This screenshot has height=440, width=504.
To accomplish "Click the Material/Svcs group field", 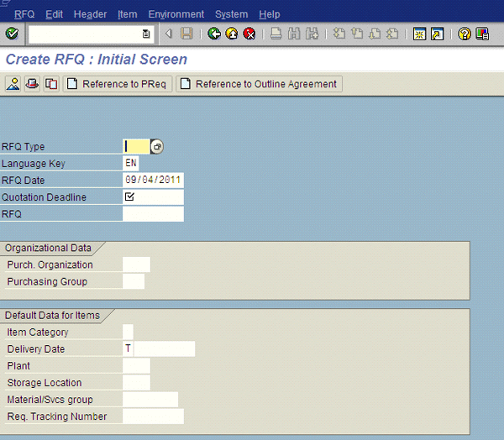I will coord(150,400).
